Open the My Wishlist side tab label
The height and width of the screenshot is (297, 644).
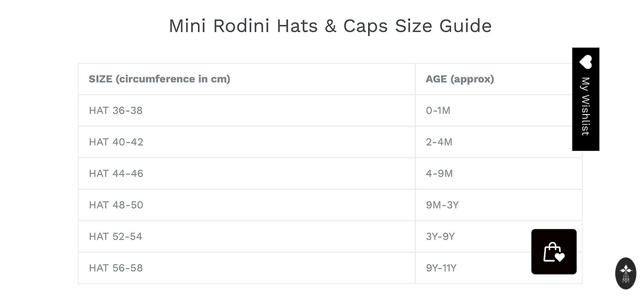(x=586, y=106)
